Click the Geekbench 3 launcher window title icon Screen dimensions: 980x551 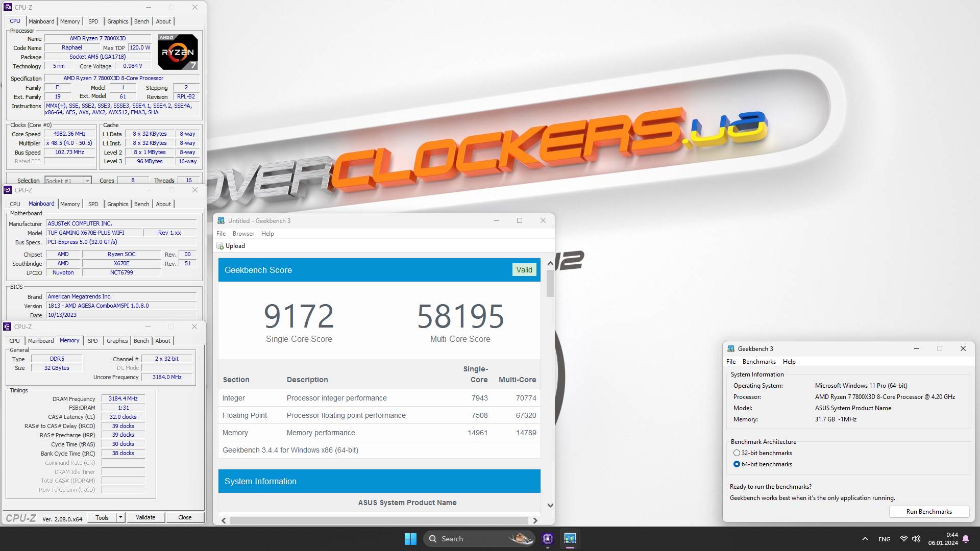point(731,349)
